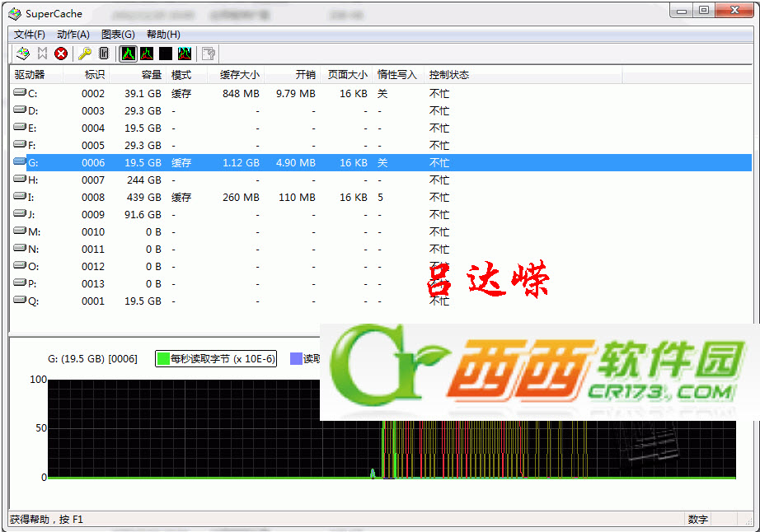Select the second graph view icon in toolbar

pyautogui.click(x=147, y=54)
